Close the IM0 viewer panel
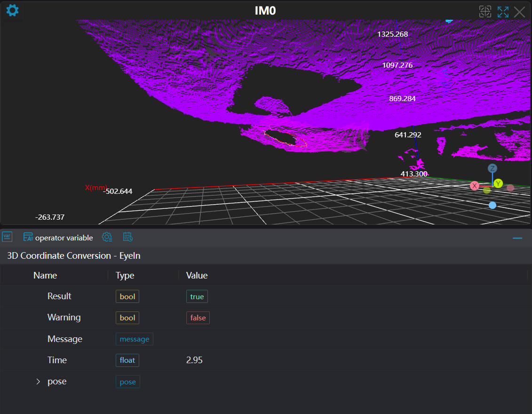The width and height of the screenshot is (532, 414). coord(519,12)
